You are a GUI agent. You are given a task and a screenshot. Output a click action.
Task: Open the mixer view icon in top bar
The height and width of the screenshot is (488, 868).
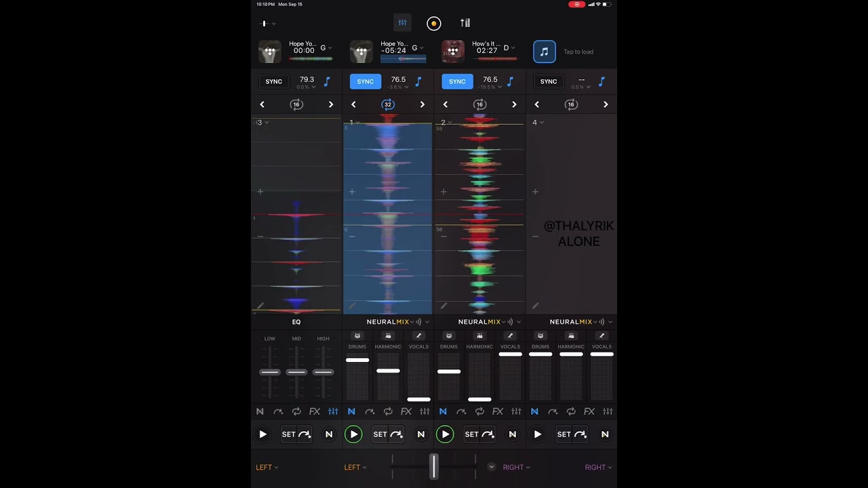403,23
